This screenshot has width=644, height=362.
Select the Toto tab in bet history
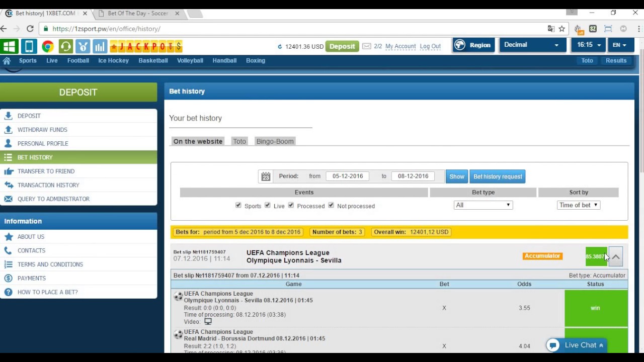239,141
